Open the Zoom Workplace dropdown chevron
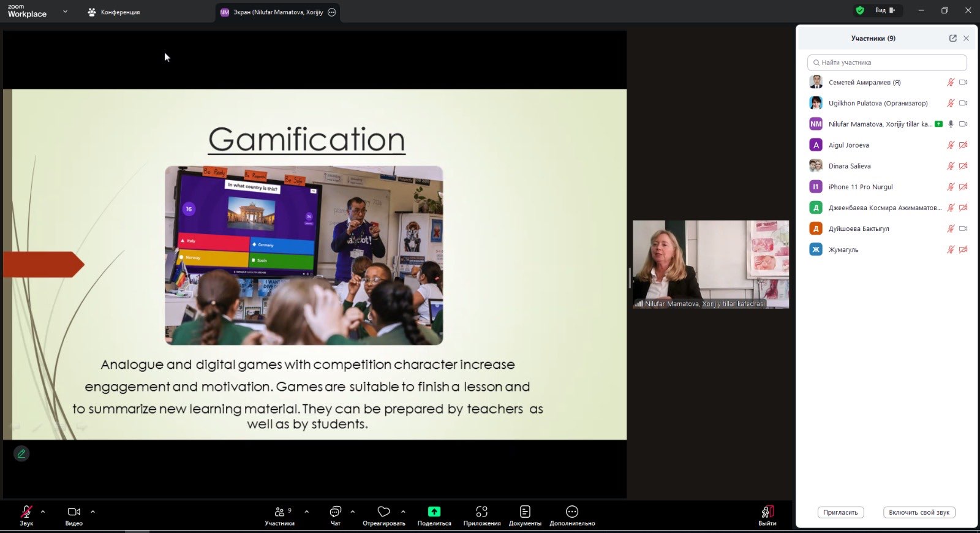The height and width of the screenshot is (533, 980). 65,12
